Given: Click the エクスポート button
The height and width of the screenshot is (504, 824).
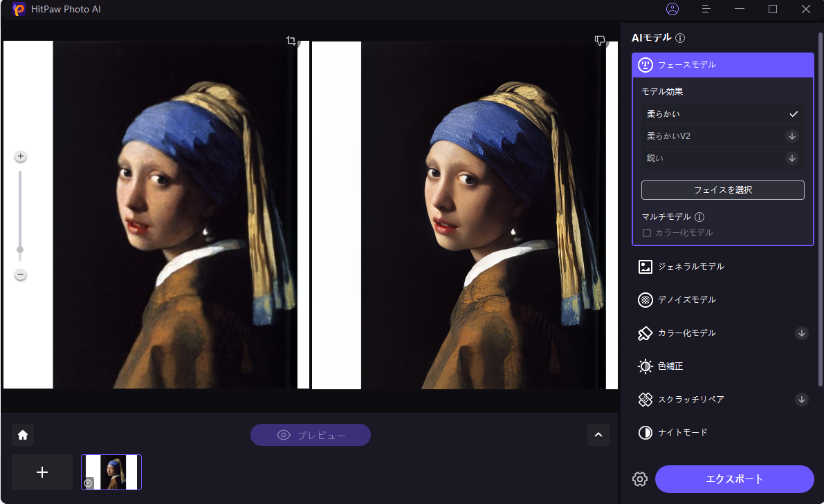Looking at the screenshot, I should click(734, 479).
